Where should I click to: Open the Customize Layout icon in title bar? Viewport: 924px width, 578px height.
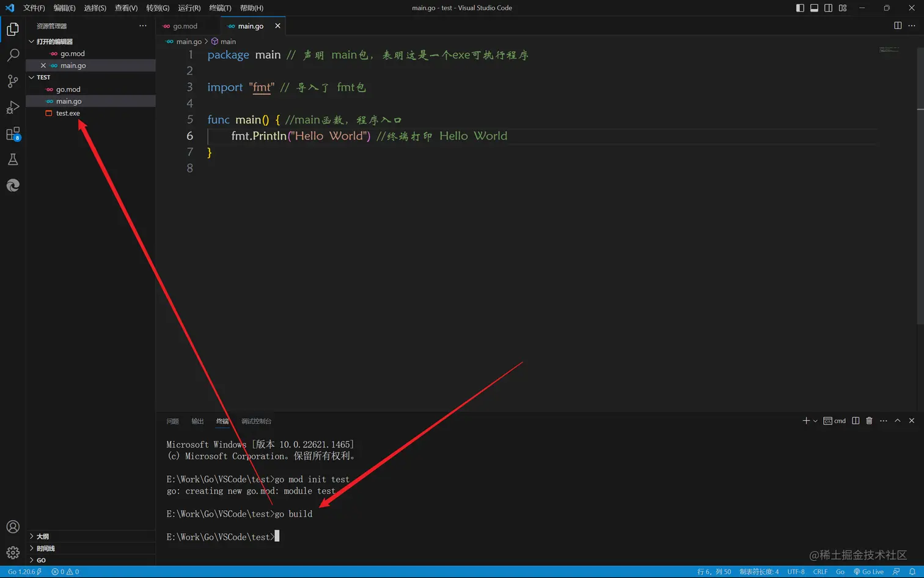coord(843,8)
